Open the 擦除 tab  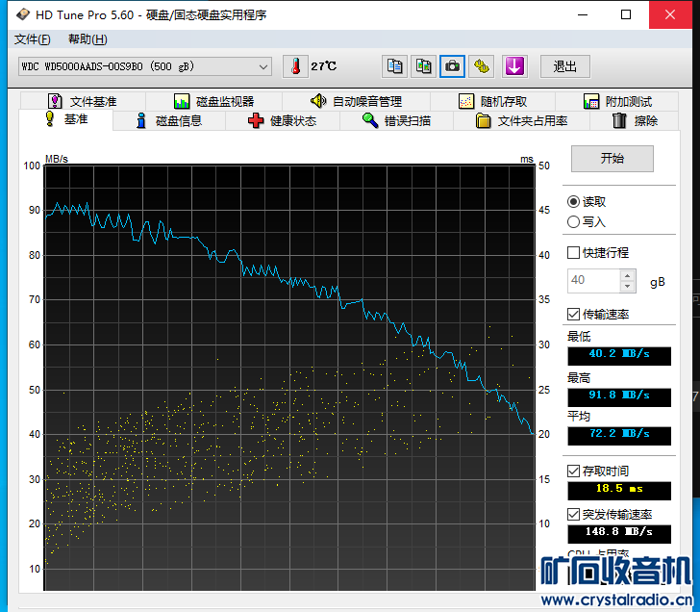click(634, 121)
